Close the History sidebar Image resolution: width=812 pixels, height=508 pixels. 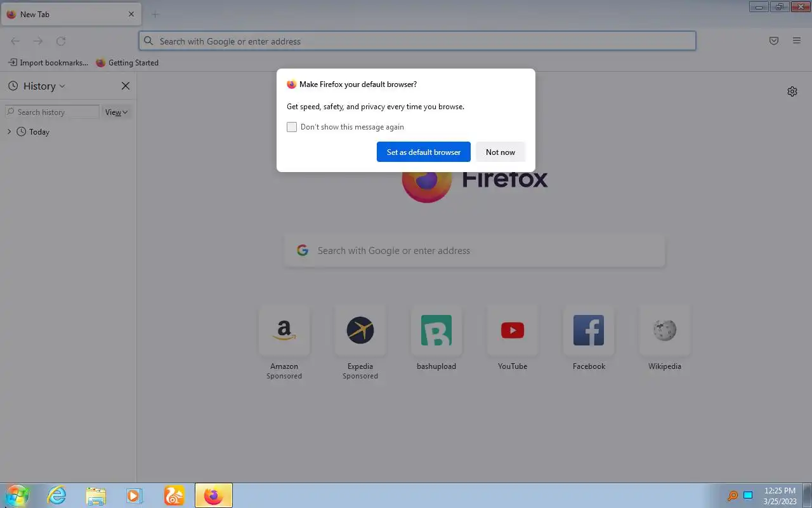click(126, 86)
